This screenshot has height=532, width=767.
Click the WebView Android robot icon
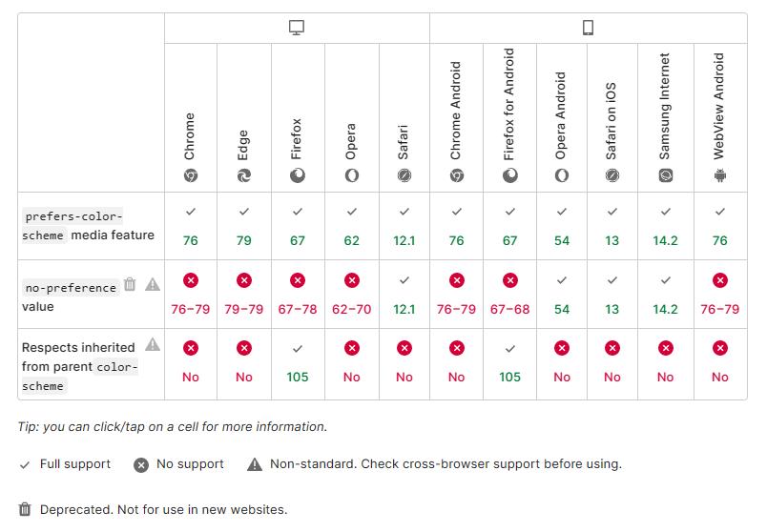coord(719,175)
